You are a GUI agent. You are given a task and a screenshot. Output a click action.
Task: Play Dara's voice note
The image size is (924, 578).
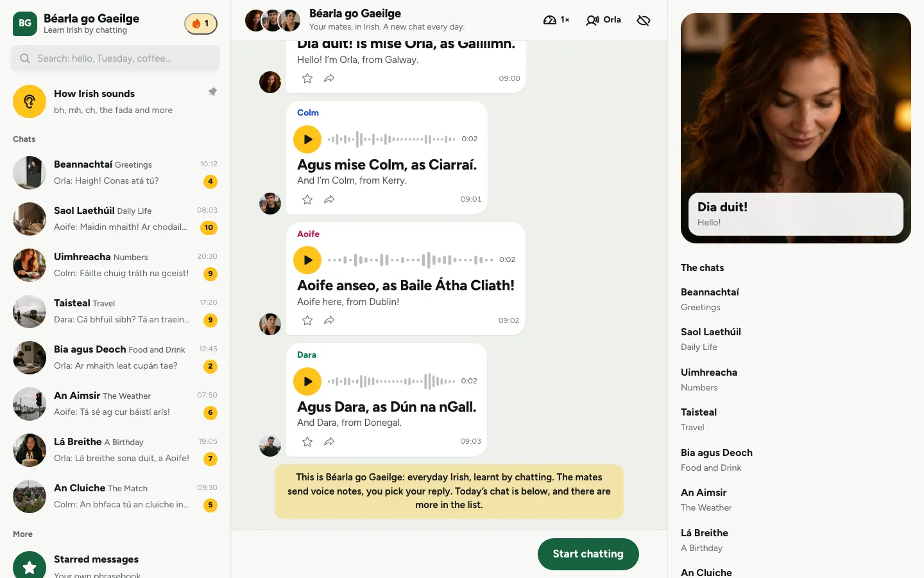click(307, 381)
